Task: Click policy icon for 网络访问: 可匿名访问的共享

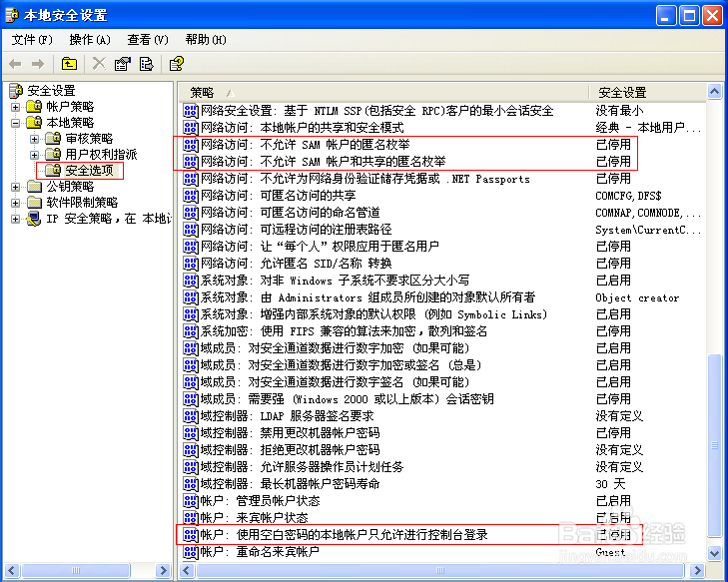Action: click(191, 196)
